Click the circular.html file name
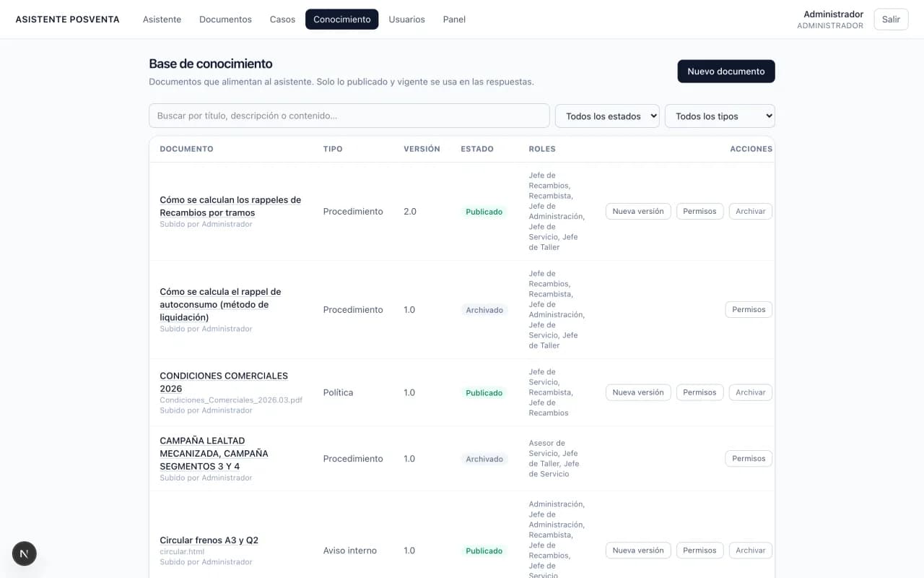 click(182, 551)
